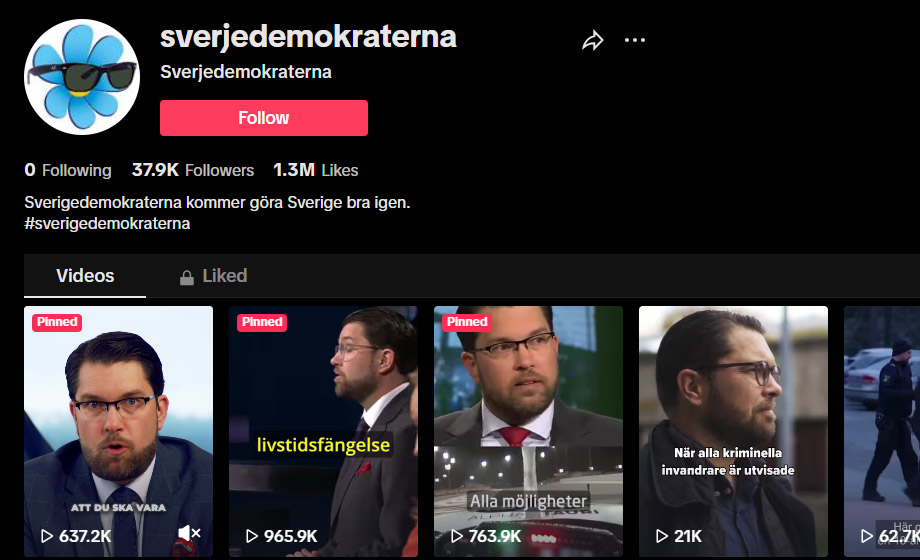Click the red Follow button
The height and width of the screenshot is (560, 920).
click(264, 118)
